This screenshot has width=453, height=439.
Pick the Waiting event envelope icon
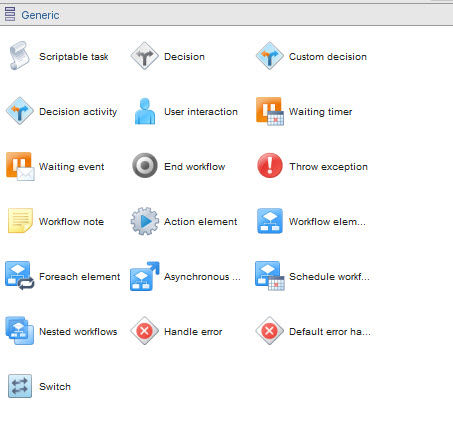pyautogui.click(x=20, y=166)
